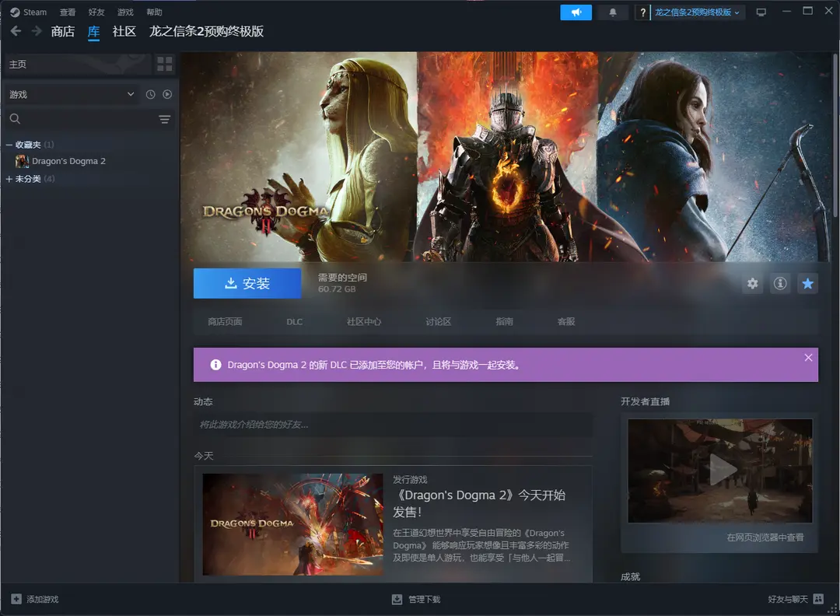Open the 龙之信条2预购终极版 profile tab
840x616 pixels.
click(206, 32)
